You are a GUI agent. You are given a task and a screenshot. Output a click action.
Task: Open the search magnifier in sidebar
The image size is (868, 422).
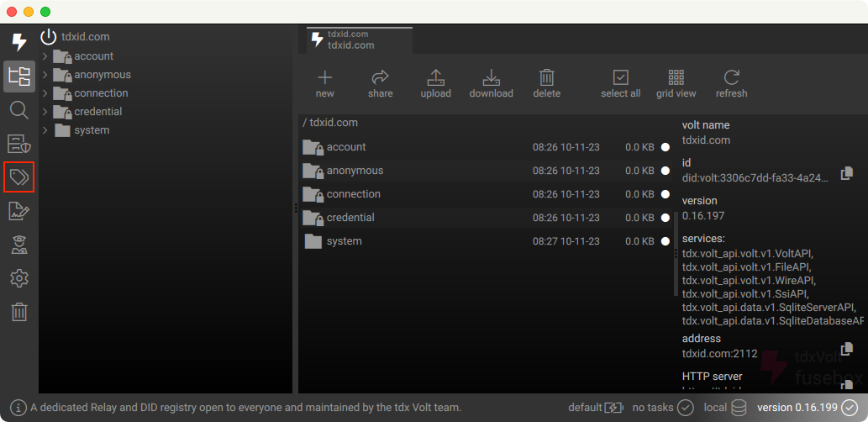coord(19,110)
